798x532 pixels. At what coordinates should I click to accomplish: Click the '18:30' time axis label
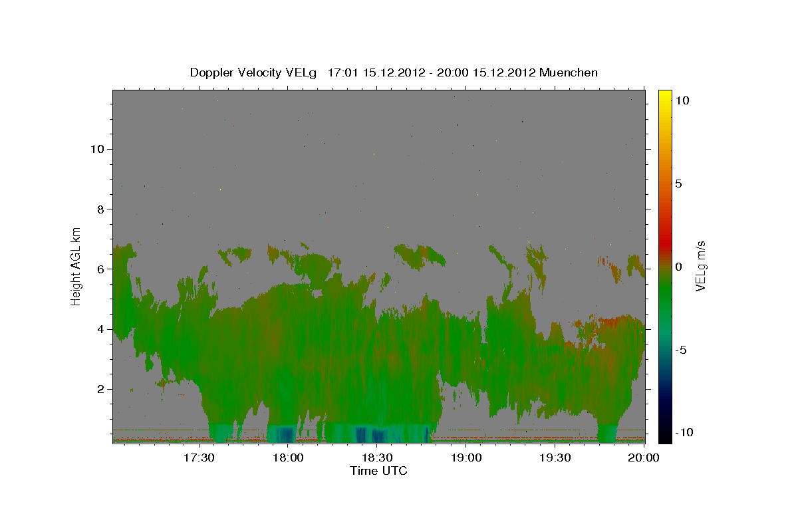pos(377,458)
